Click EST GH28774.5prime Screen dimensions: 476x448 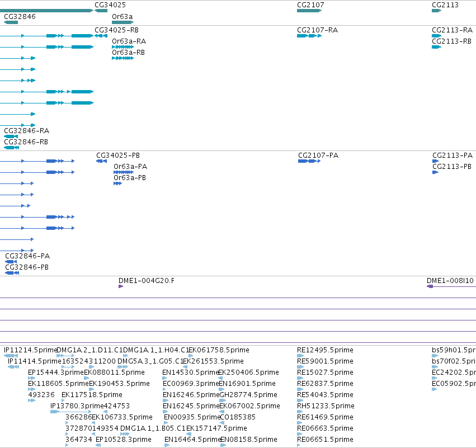coord(248,395)
